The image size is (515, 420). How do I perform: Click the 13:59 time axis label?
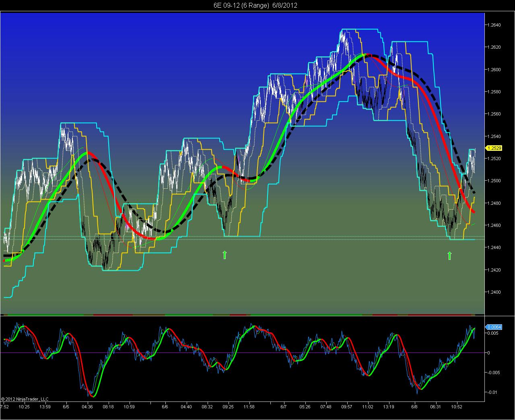click(x=45, y=407)
